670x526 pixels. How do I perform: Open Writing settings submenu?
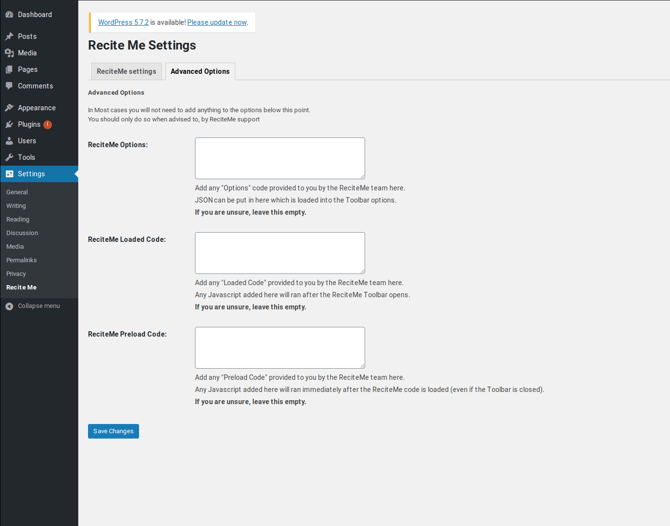pos(16,206)
